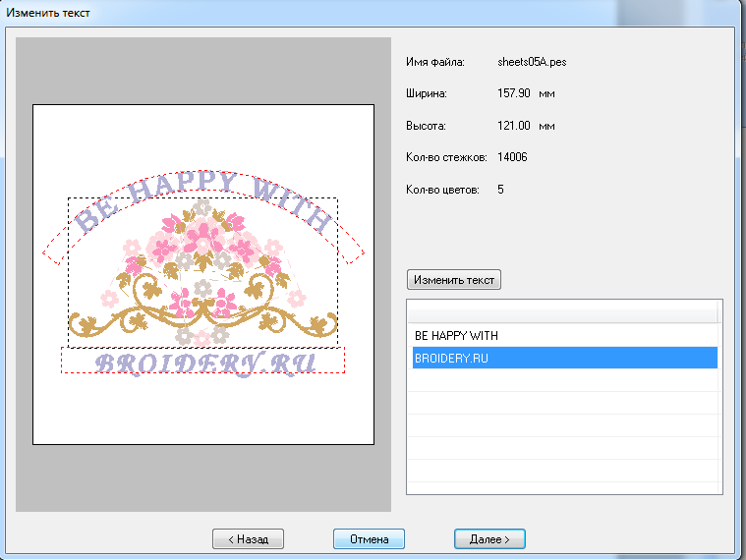Proceed with the Далее button
Viewport: 746px width, 560px height.
pyautogui.click(x=488, y=538)
